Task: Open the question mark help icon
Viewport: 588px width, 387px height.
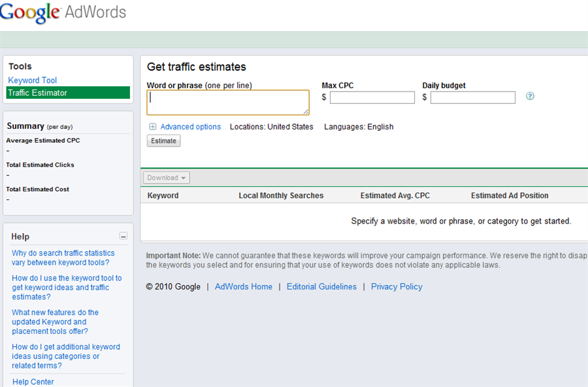Action: (x=529, y=96)
